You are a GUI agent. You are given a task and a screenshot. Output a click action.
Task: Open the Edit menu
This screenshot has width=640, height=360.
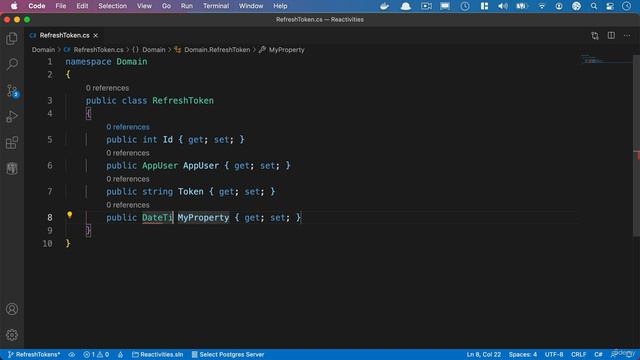[x=82, y=6]
